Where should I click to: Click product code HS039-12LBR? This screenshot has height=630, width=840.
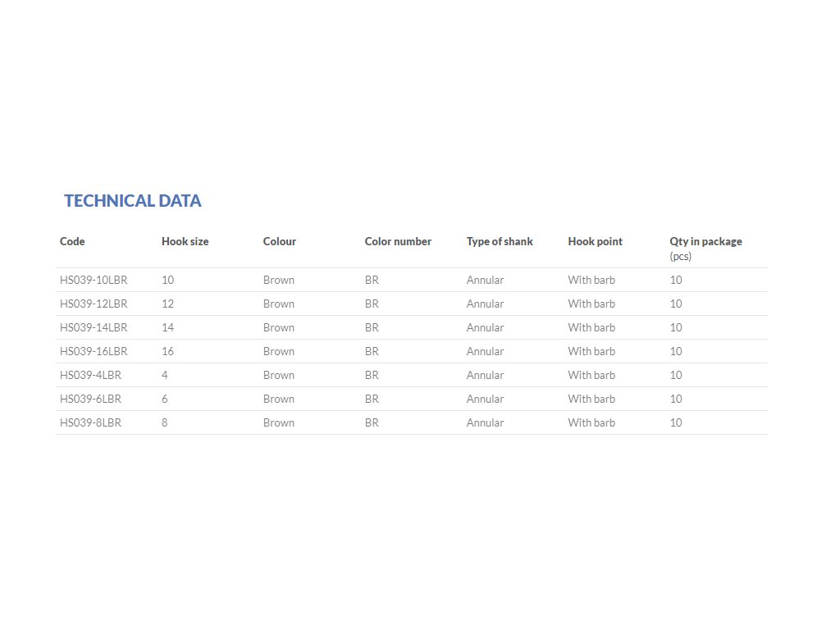click(x=94, y=304)
